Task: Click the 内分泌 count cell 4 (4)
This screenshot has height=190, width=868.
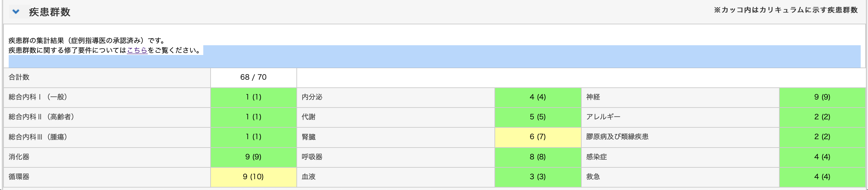Action: [538, 97]
